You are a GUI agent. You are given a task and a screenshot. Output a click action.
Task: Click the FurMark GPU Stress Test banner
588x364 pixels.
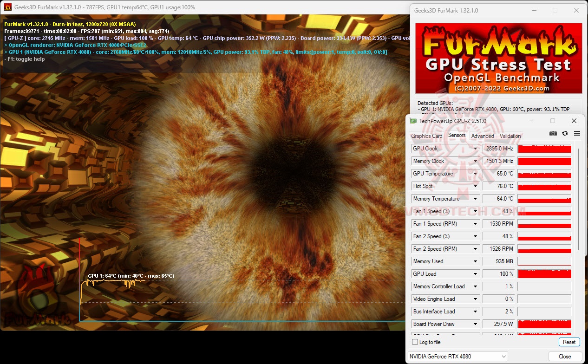click(x=498, y=58)
